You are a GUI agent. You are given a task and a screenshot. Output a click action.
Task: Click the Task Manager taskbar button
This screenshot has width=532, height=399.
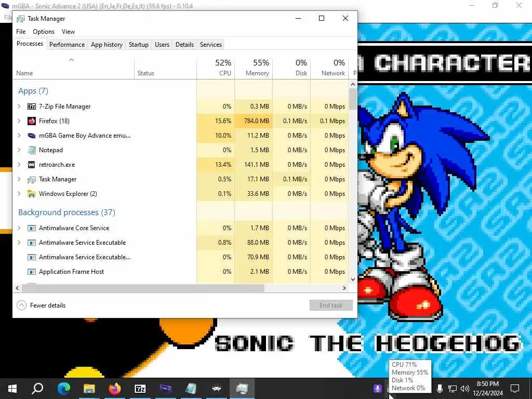point(242,389)
